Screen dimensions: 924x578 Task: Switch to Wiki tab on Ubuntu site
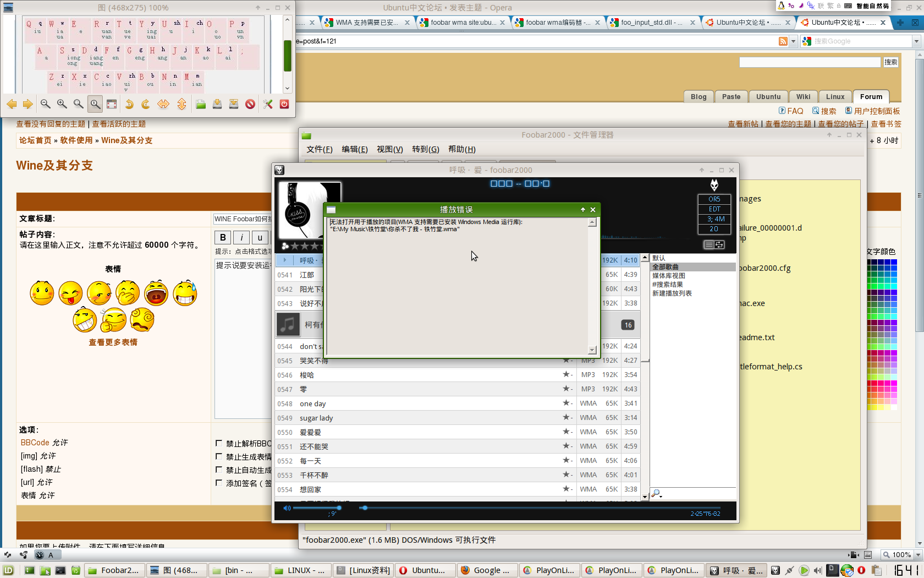[x=804, y=96]
